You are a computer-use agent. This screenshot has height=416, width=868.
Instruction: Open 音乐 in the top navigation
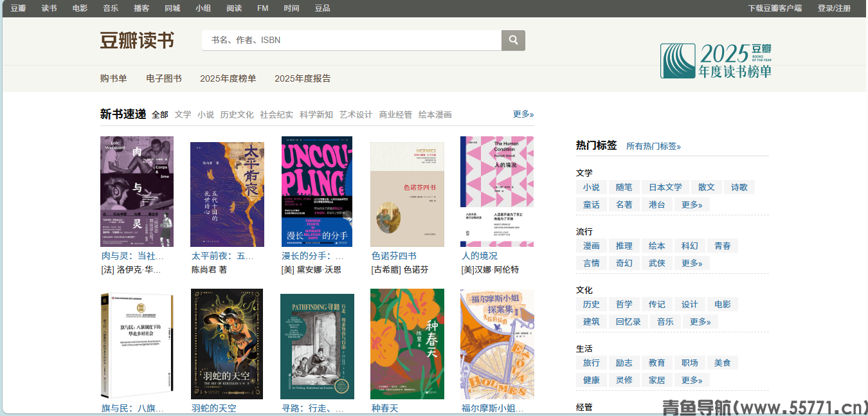click(x=111, y=8)
